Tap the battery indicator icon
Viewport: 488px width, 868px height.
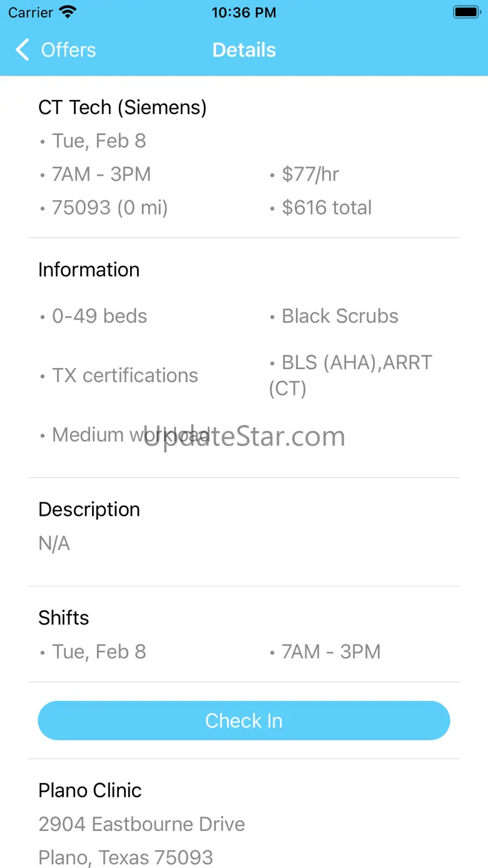[x=465, y=13]
